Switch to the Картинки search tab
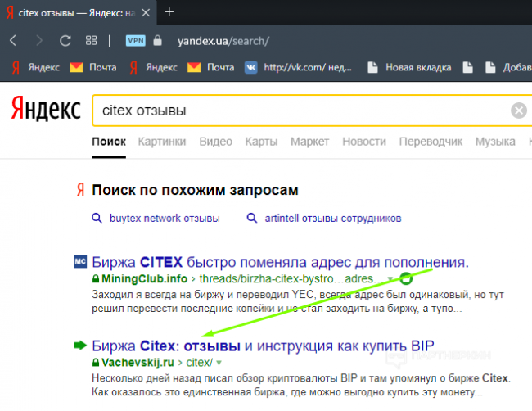Screen dimensions: 532x411 pos(161,142)
